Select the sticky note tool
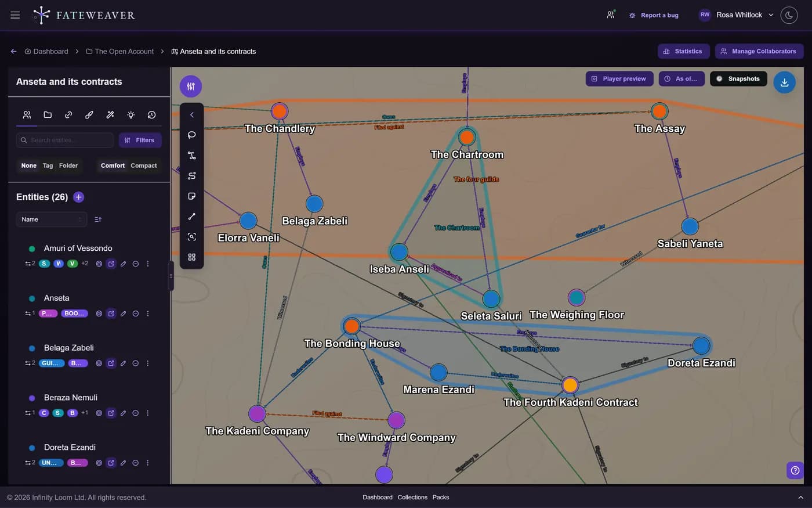 point(192,196)
